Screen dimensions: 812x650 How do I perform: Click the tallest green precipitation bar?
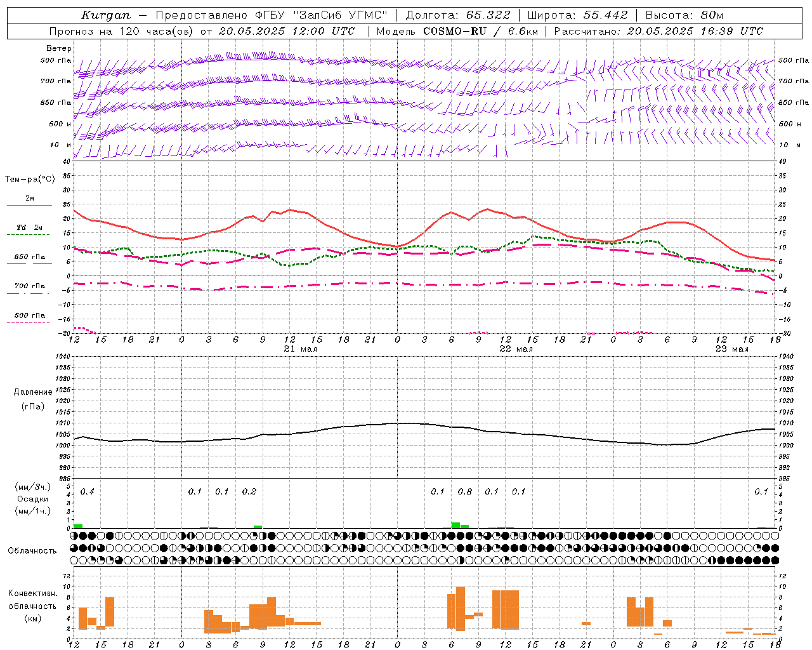455,525
